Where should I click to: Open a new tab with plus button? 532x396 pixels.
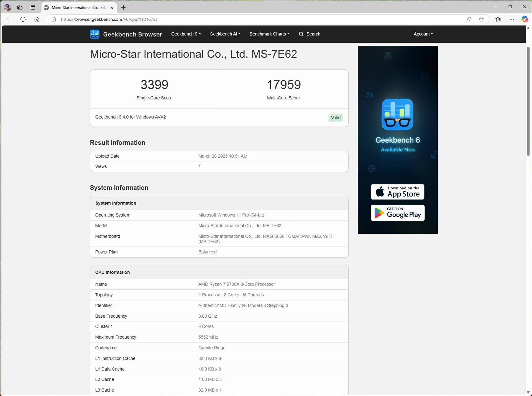point(124,8)
